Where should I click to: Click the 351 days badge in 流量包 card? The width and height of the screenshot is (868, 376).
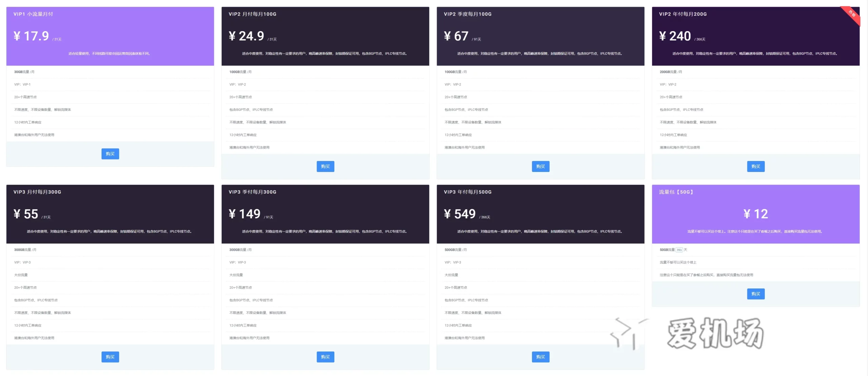point(679,250)
